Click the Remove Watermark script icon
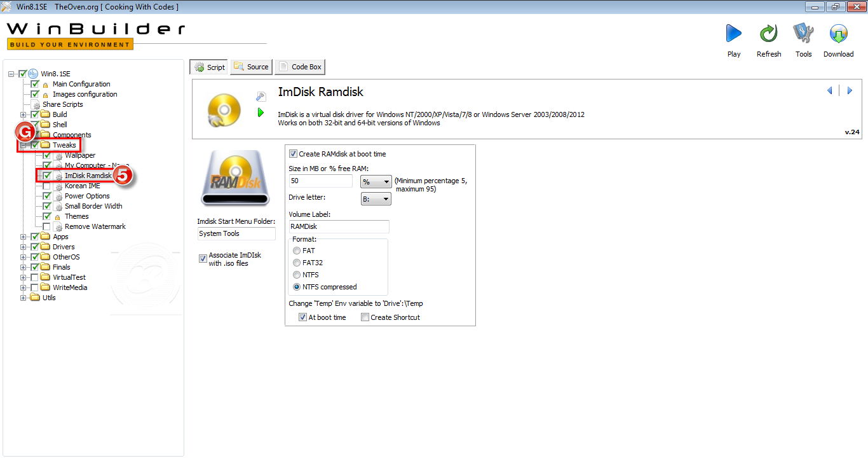The image size is (868, 463). coord(58,226)
